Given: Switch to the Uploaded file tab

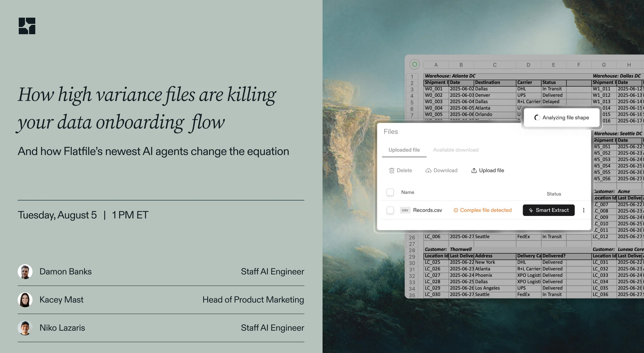Looking at the screenshot, I should coord(404,150).
